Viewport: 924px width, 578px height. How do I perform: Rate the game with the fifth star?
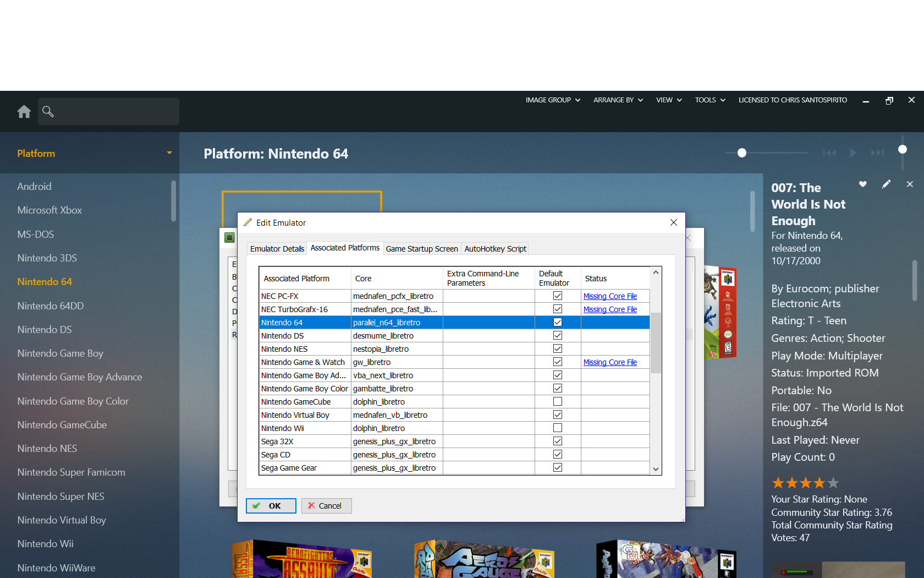click(x=833, y=483)
